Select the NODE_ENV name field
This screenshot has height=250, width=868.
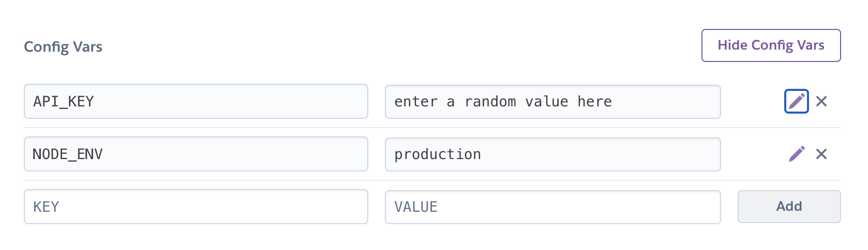tap(196, 154)
